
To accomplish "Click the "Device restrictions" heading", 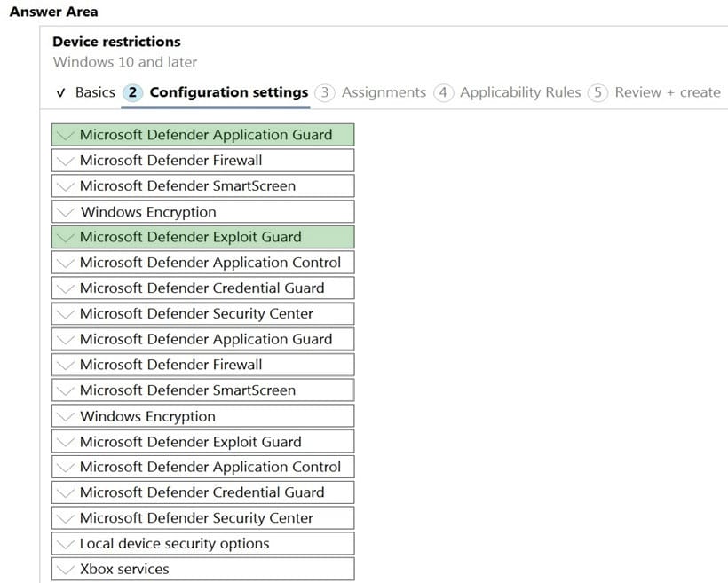I will pos(116,42).
